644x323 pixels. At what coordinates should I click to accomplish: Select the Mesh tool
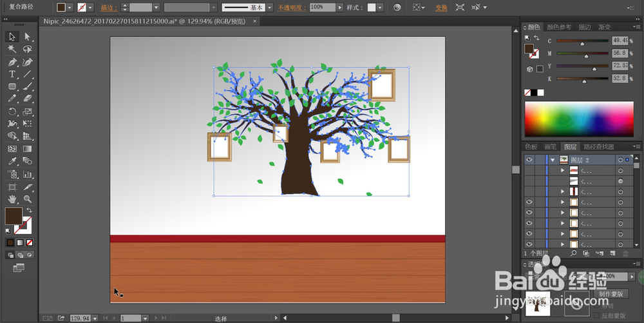coord(12,149)
